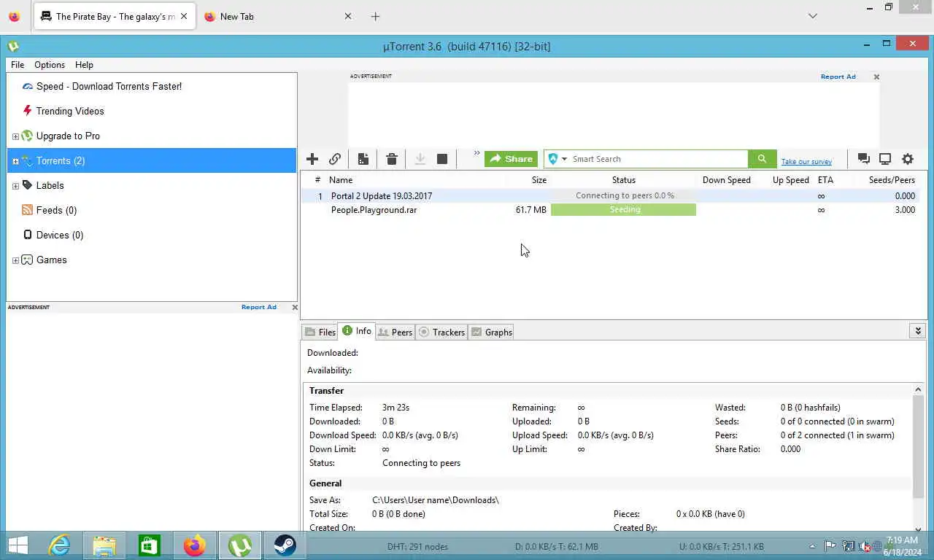934x560 pixels.
Task: Click the green search magnifier button
Action: pos(762,159)
